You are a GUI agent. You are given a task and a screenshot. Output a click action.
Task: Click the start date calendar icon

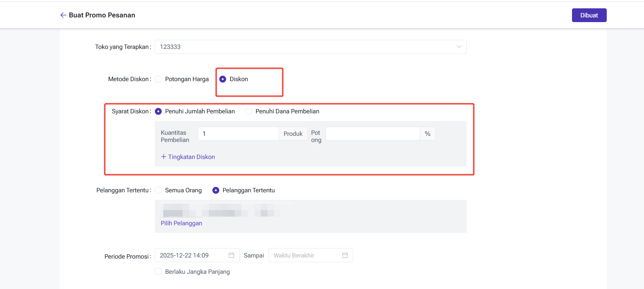coord(231,255)
